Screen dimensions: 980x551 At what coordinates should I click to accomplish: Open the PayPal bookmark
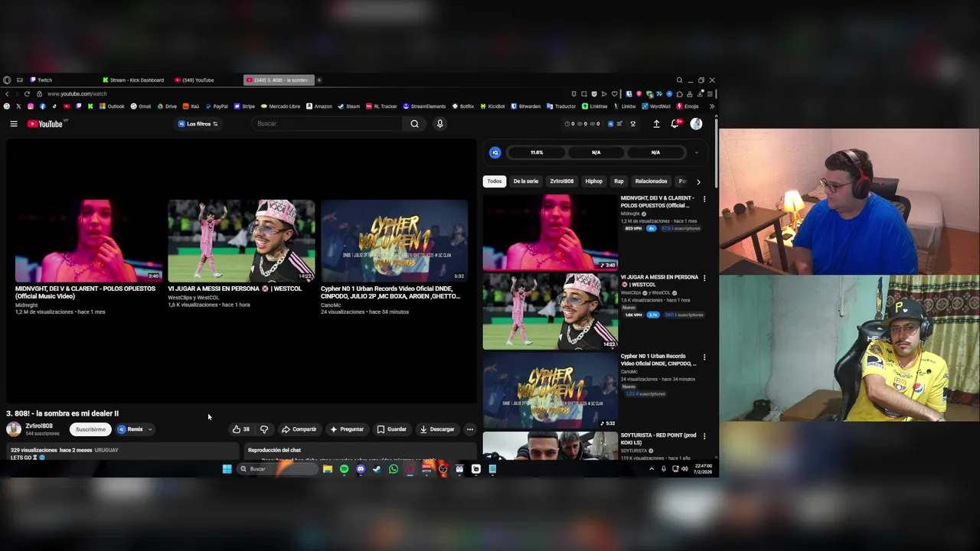click(x=216, y=106)
